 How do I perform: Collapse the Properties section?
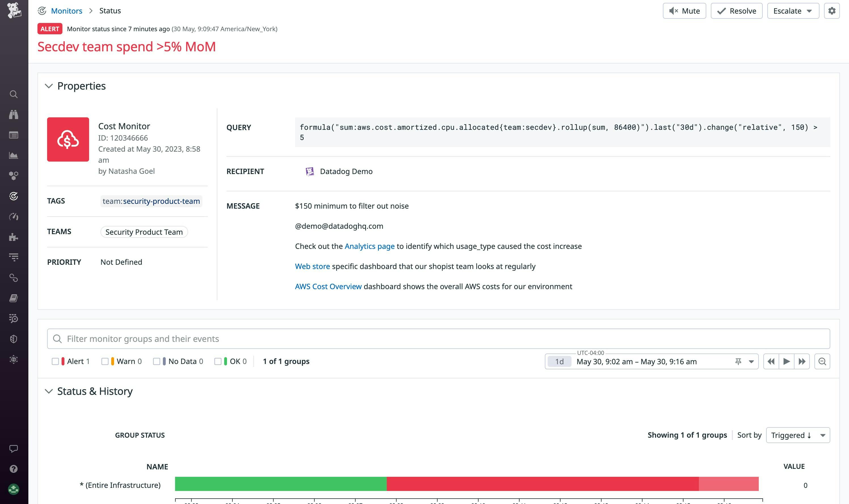tap(49, 86)
